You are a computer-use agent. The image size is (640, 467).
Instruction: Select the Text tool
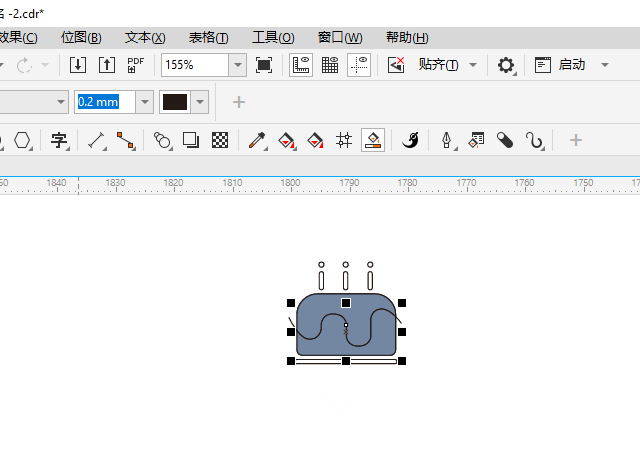(59, 141)
